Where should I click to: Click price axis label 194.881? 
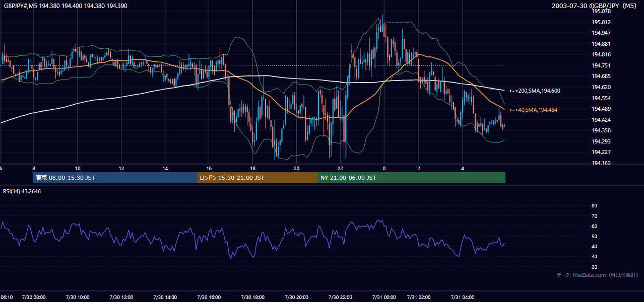coord(601,44)
